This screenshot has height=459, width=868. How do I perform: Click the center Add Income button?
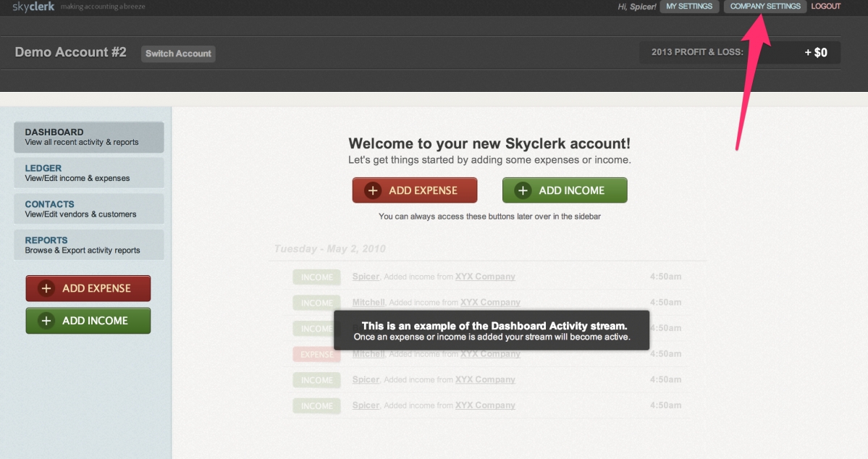565,190
